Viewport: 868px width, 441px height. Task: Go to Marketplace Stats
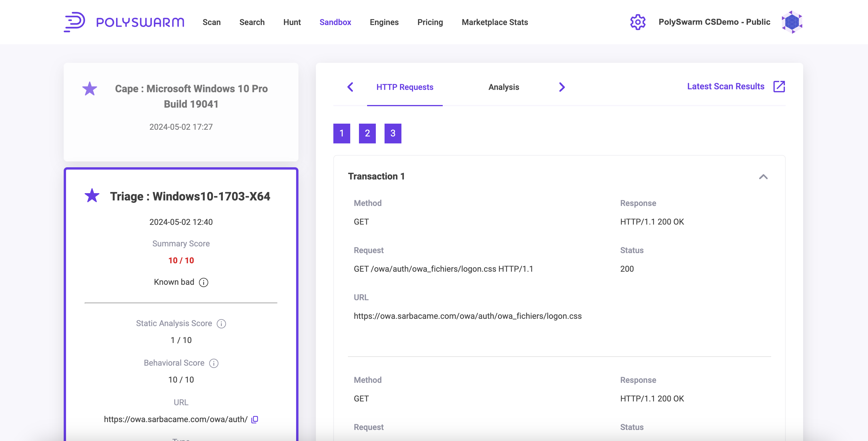(x=495, y=22)
